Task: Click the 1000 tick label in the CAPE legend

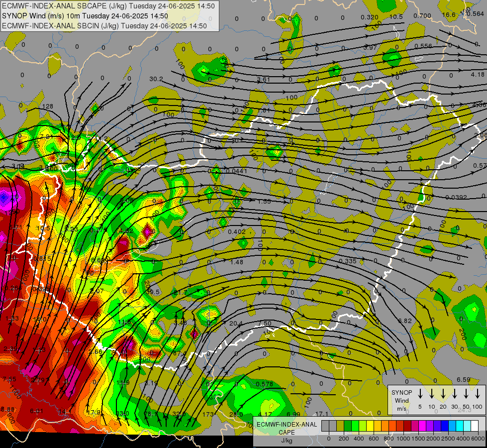Action: pos(403,439)
